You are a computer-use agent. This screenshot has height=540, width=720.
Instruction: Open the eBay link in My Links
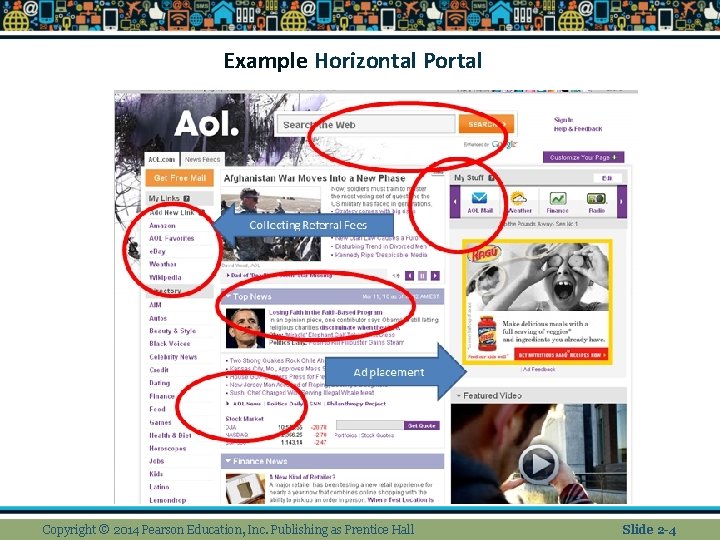pyautogui.click(x=157, y=251)
